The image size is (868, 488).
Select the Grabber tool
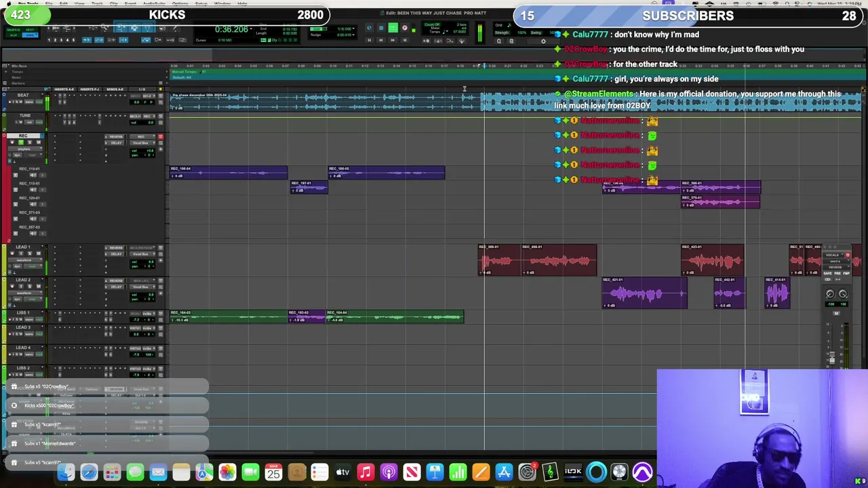[x=148, y=28]
